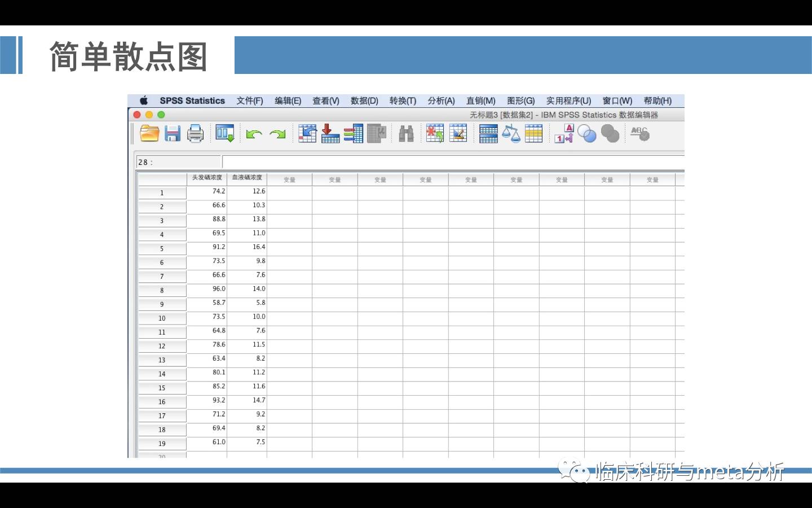Open the 转换(T) menu
This screenshot has height=508, width=812.
[403, 100]
